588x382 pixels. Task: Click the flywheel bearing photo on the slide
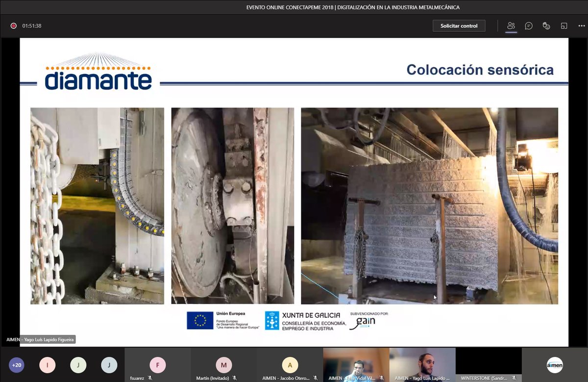233,206
